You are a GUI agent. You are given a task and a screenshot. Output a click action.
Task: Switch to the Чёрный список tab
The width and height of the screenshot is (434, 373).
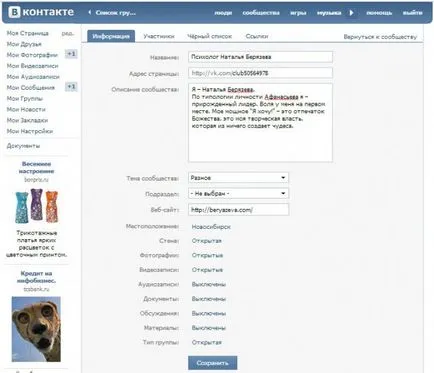pos(209,36)
